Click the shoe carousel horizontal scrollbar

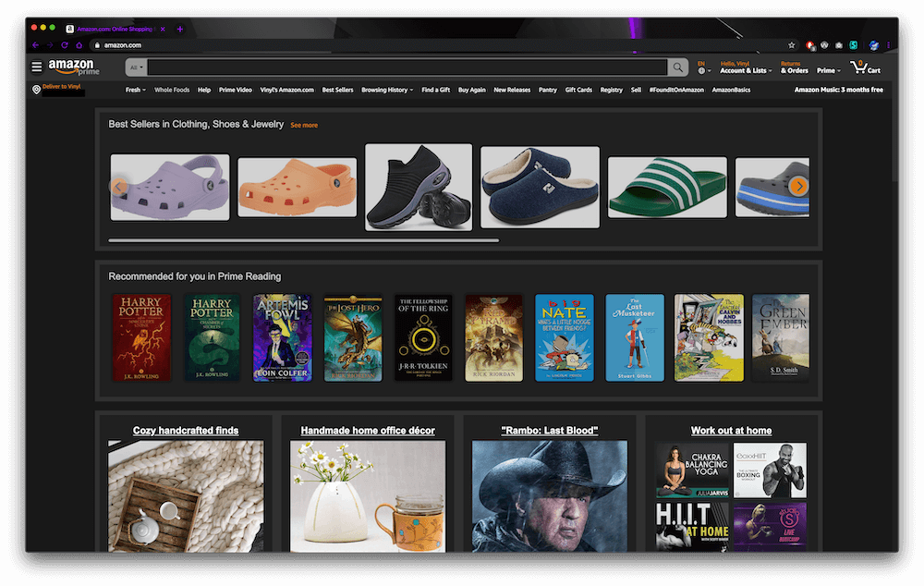click(x=303, y=240)
